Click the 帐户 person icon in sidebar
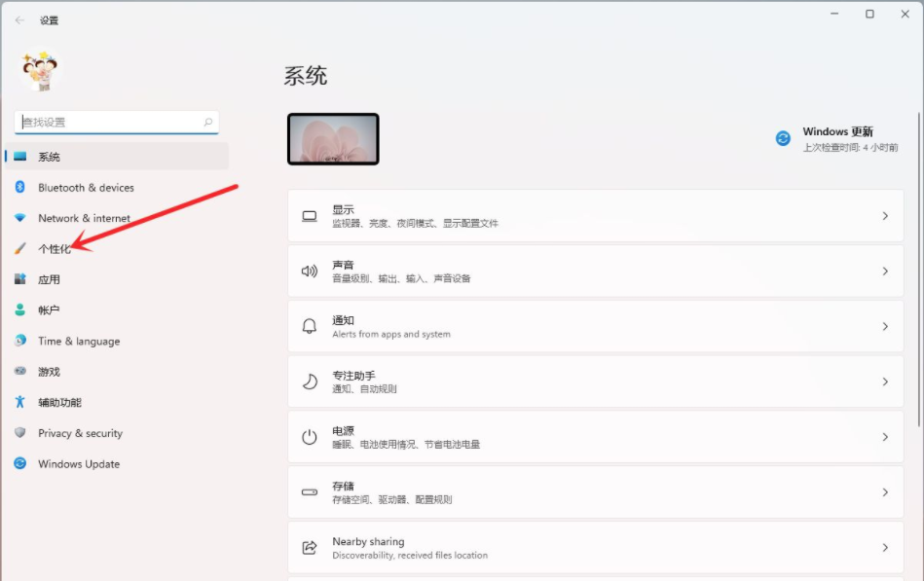The width and height of the screenshot is (924, 581). click(x=20, y=309)
